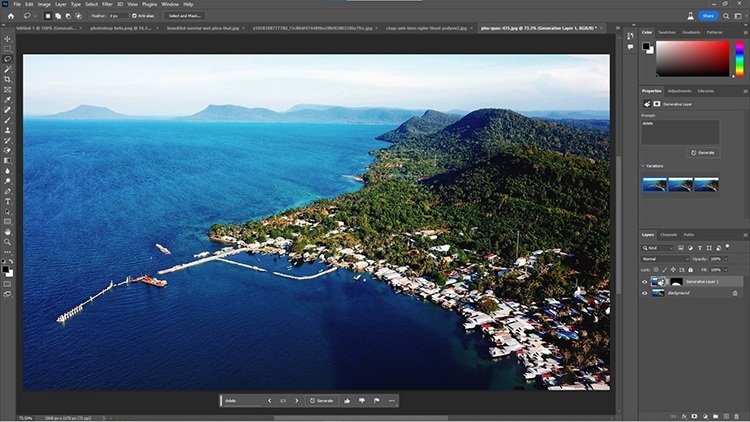The width and height of the screenshot is (750, 422).
Task: Show the previous variation arrow
Action: point(269,401)
